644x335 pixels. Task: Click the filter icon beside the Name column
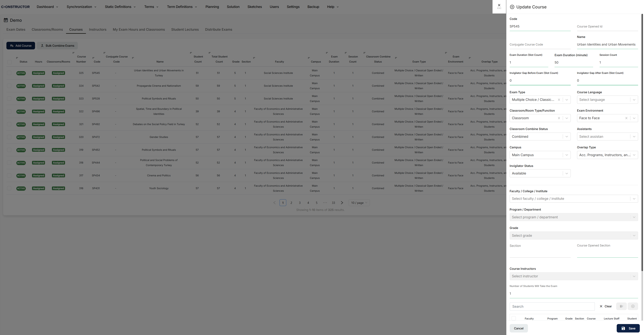(x=133, y=58)
